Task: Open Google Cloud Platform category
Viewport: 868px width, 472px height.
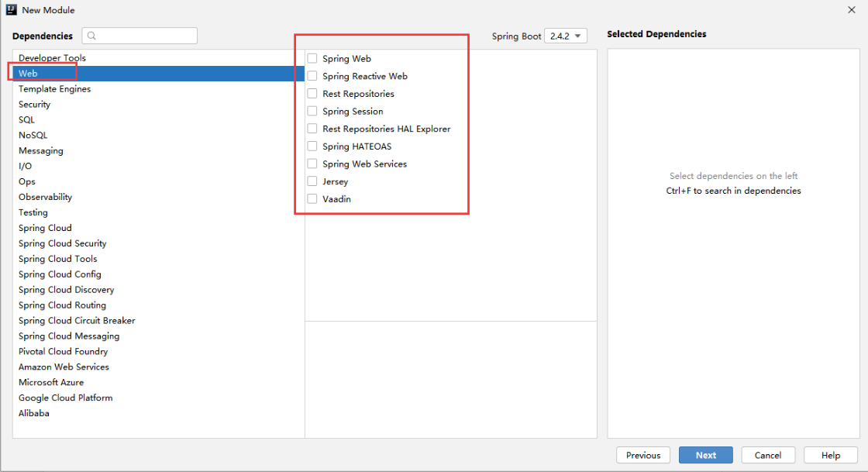Action: pyautogui.click(x=158, y=398)
